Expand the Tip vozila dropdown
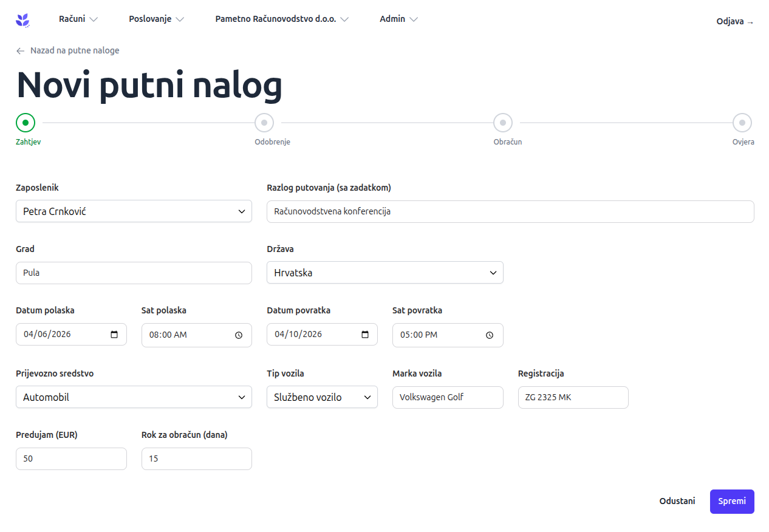Viewport: 769px width, 532px height. click(322, 397)
